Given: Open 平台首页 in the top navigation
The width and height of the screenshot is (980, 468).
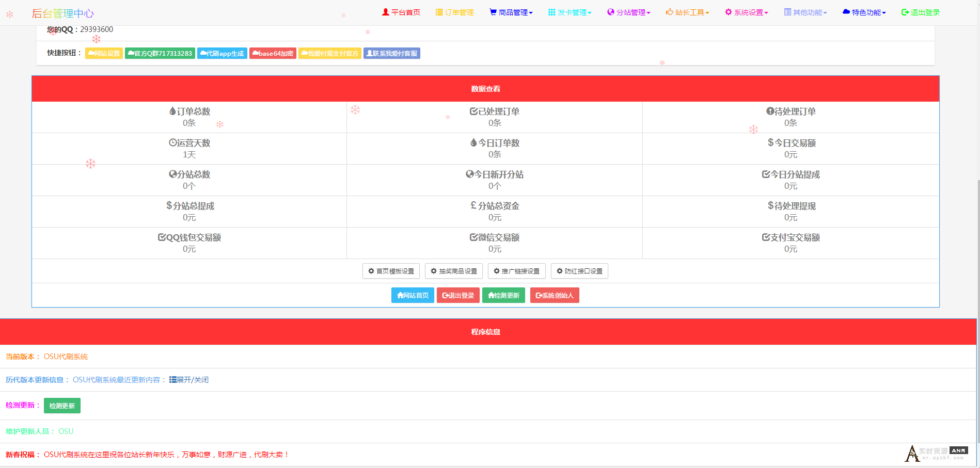Looking at the screenshot, I should (x=401, y=12).
